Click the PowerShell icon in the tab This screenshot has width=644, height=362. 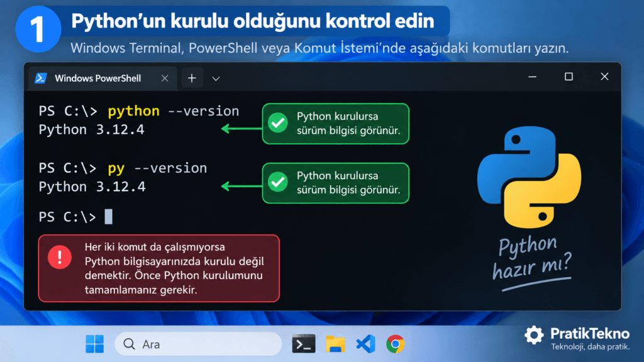[41, 78]
